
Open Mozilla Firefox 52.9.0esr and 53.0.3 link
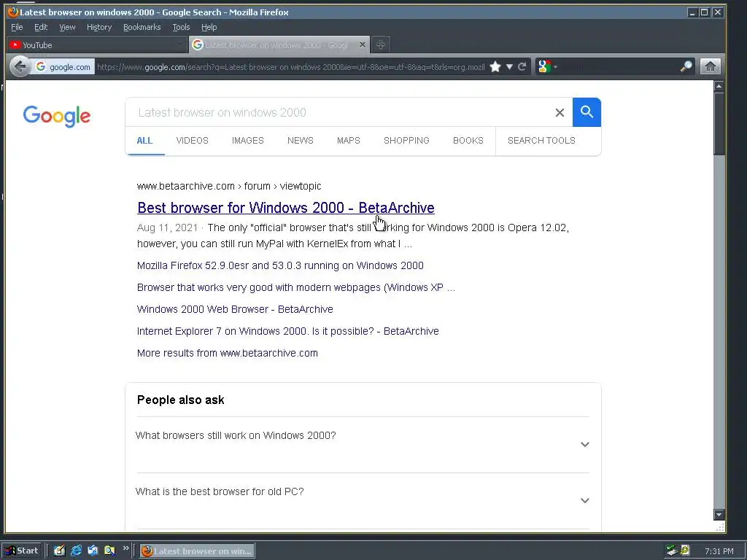[x=280, y=265]
